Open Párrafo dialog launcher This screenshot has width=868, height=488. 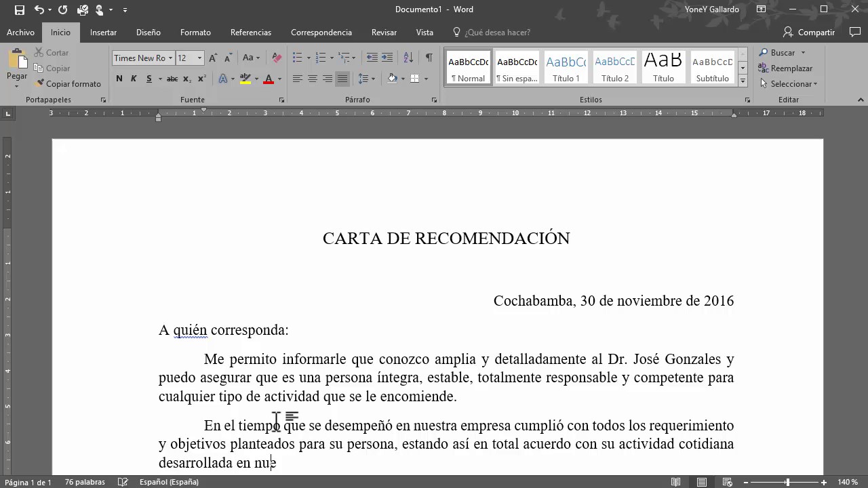tap(434, 100)
